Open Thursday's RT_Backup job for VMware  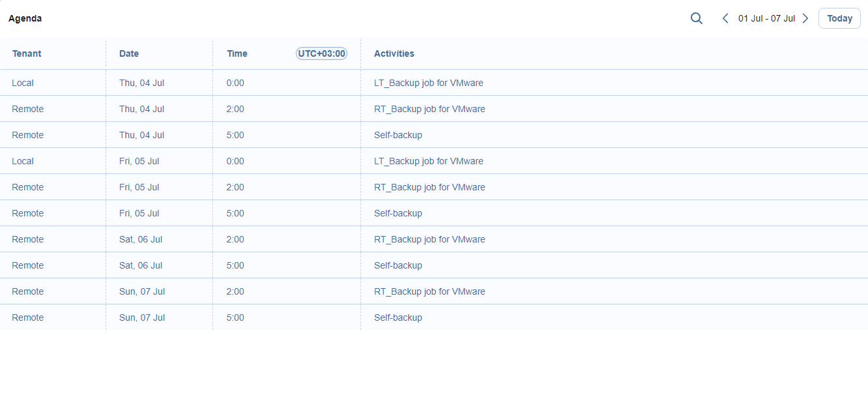click(x=429, y=109)
